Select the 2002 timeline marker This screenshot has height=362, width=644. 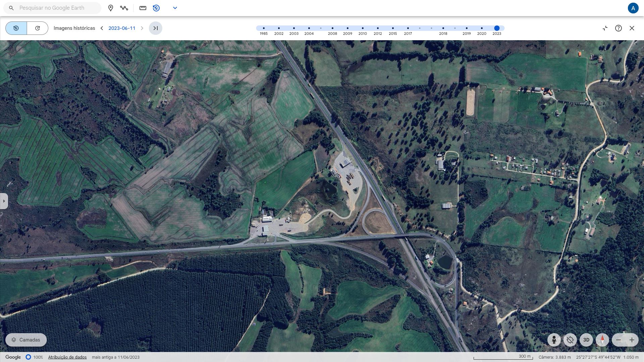click(279, 28)
